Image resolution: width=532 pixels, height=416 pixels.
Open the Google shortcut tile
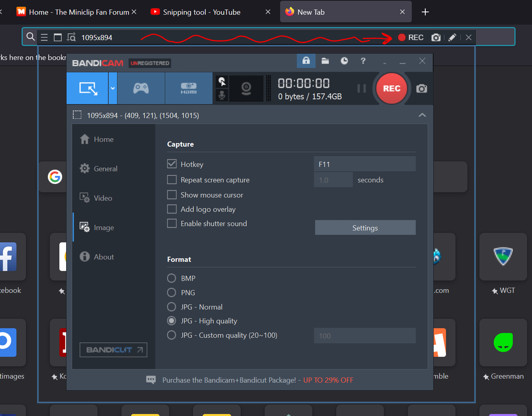click(55, 177)
